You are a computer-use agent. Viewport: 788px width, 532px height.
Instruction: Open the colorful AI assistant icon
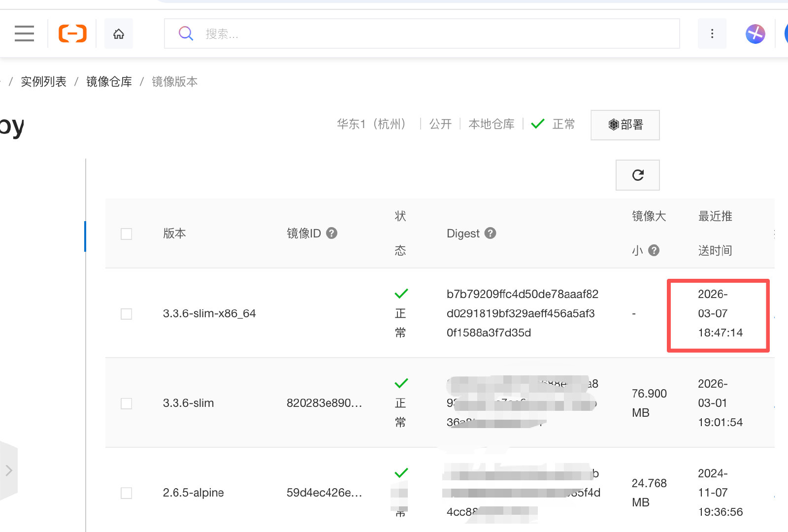(x=755, y=34)
